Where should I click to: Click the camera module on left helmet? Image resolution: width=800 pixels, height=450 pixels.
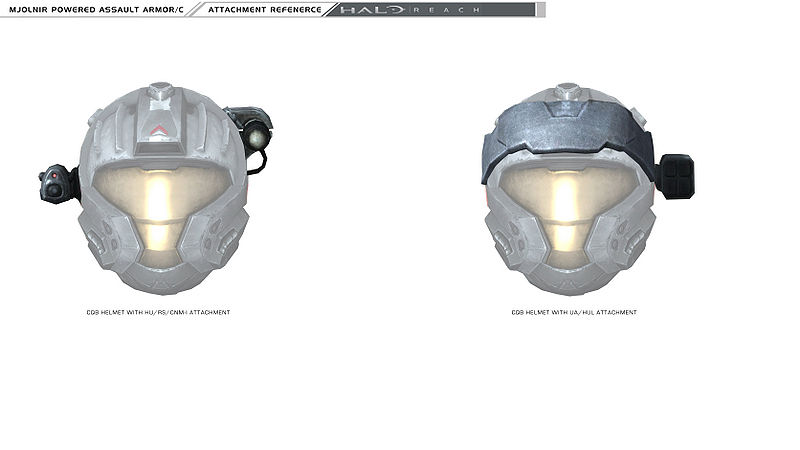[x=55, y=181]
